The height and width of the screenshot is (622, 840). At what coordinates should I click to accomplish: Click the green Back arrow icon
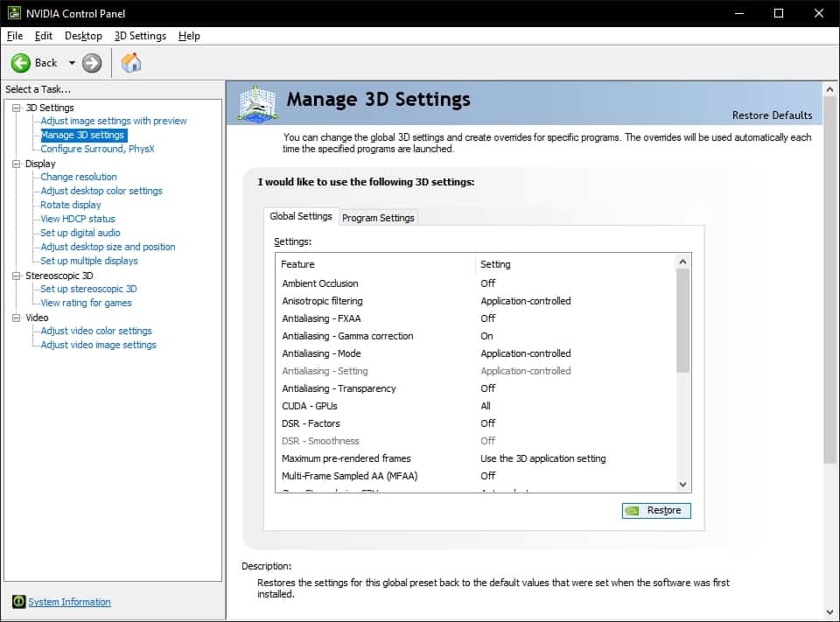pyautogui.click(x=21, y=63)
